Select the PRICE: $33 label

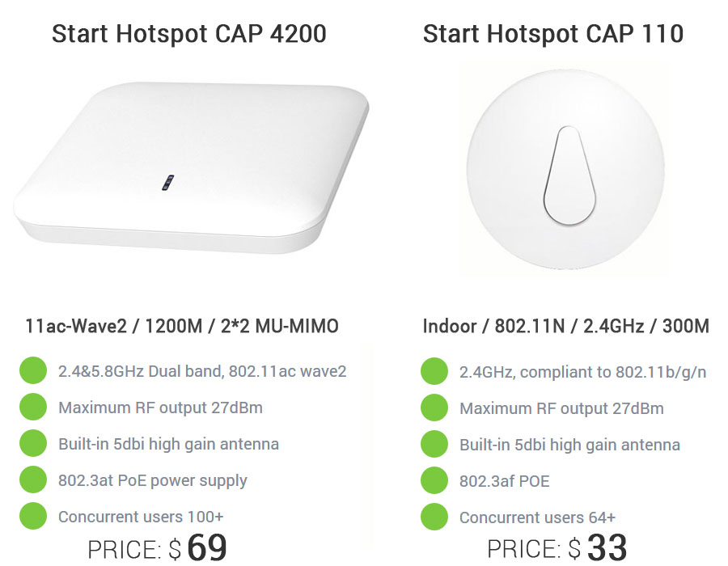tap(557, 547)
